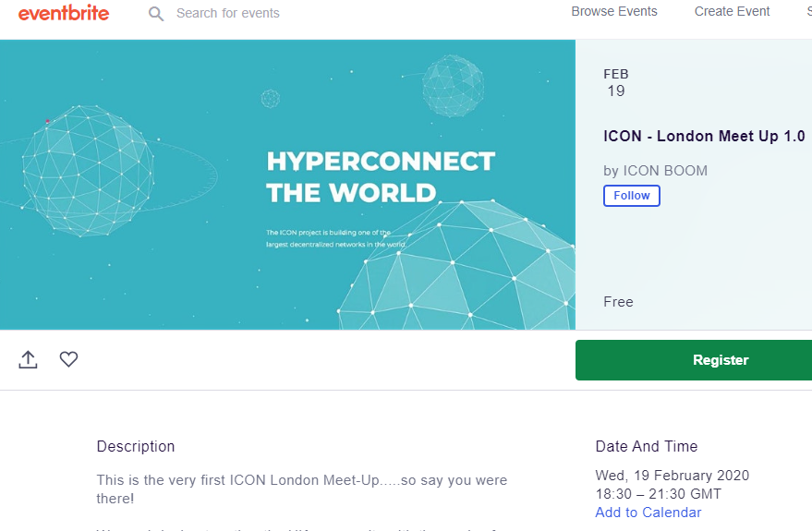
Task: Click the FEB 19 date label
Action: [x=616, y=83]
